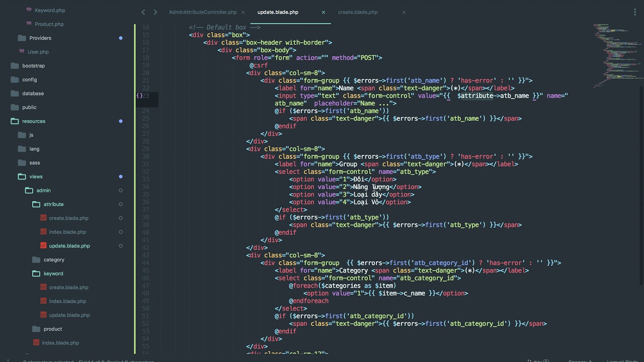Image resolution: width=644 pixels, height=362 pixels.
Task: Click the </select> closing tag on line 37
Action: click(291, 210)
